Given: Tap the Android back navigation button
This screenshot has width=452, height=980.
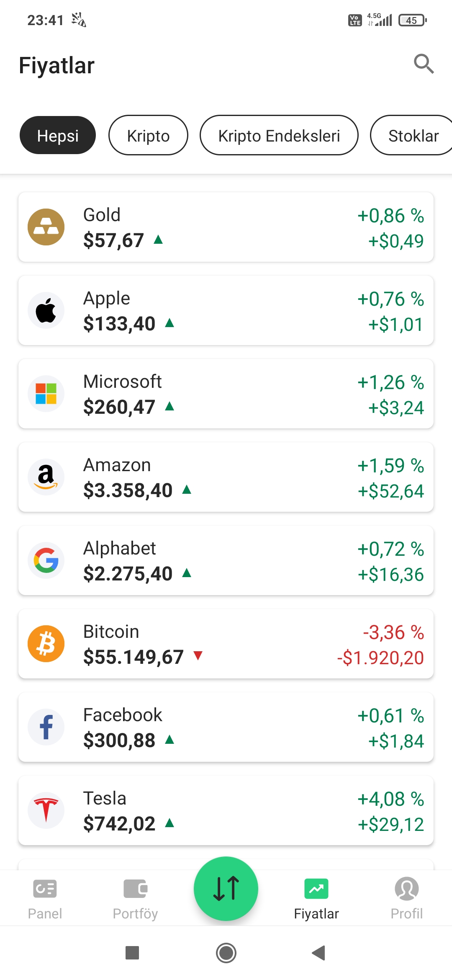Looking at the screenshot, I should click(318, 953).
